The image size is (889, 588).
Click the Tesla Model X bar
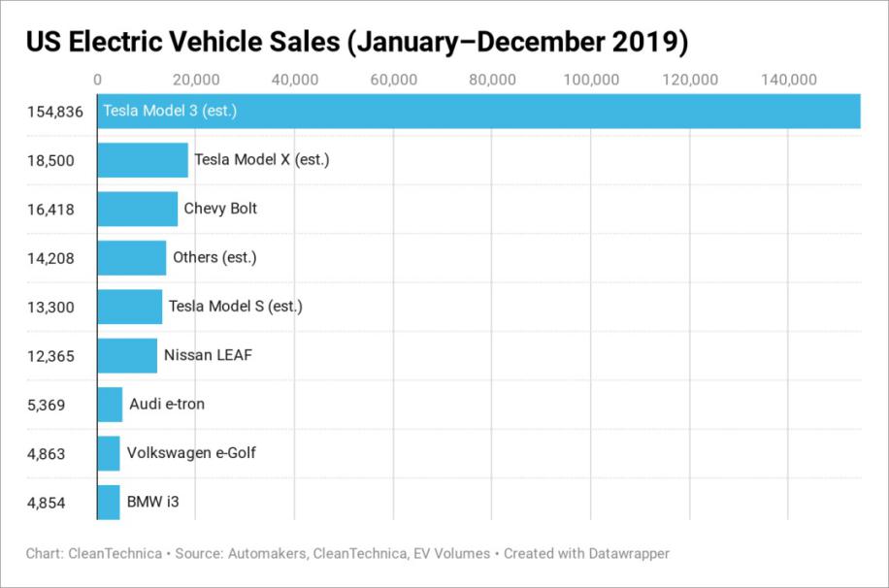click(143, 160)
